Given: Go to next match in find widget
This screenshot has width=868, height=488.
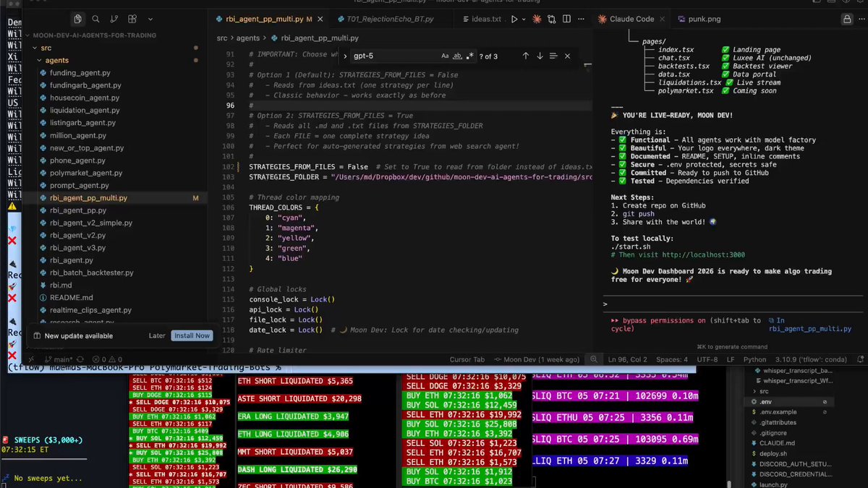Looking at the screenshot, I should click(x=540, y=56).
